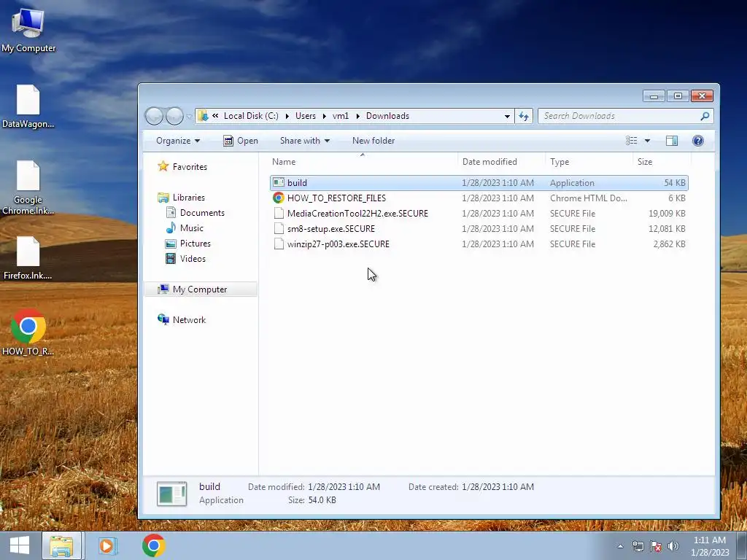The height and width of the screenshot is (560, 747).
Task: Select the HOW_TO_RESTORE_FILES Chrome icon
Action: tap(279, 198)
